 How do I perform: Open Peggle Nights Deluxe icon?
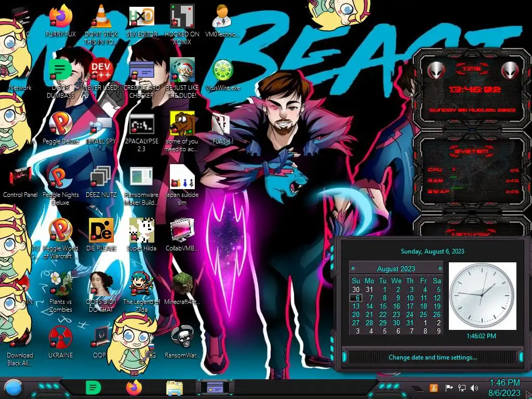pyautogui.click(x=60, y=178)
